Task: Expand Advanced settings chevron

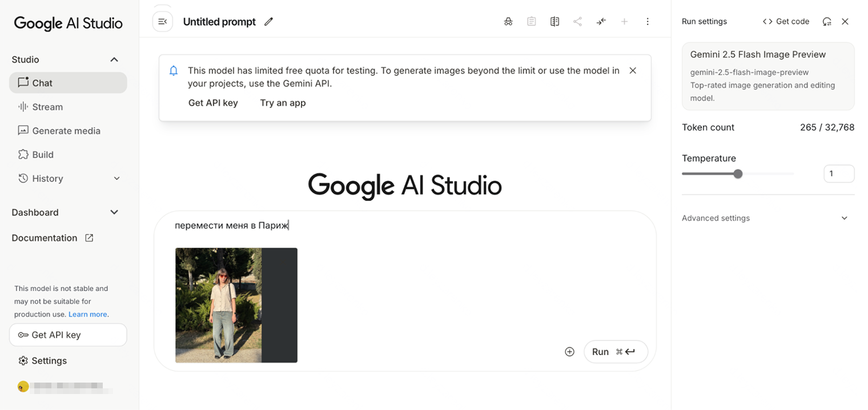Action: pos(845,218)
